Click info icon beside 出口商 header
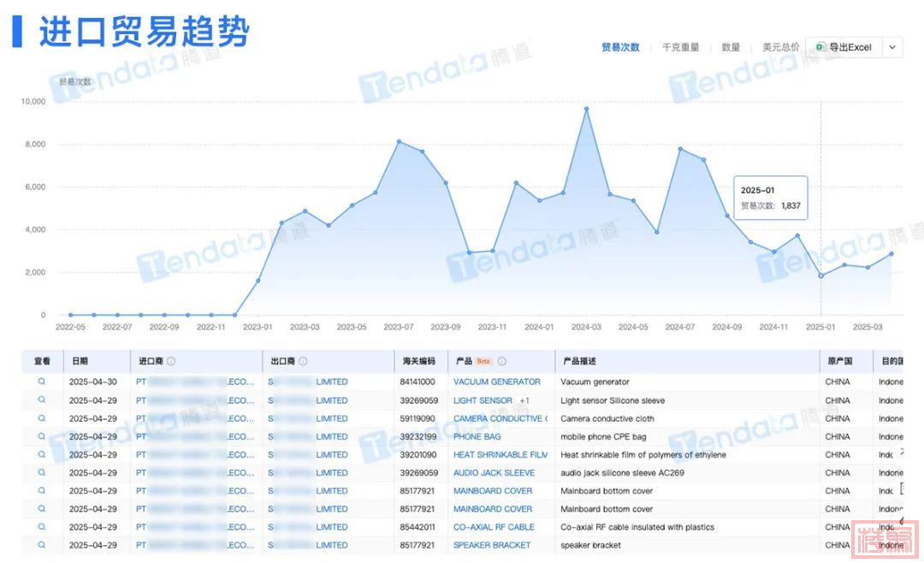The width and height of the screenshot is (924, 563). 303,361
